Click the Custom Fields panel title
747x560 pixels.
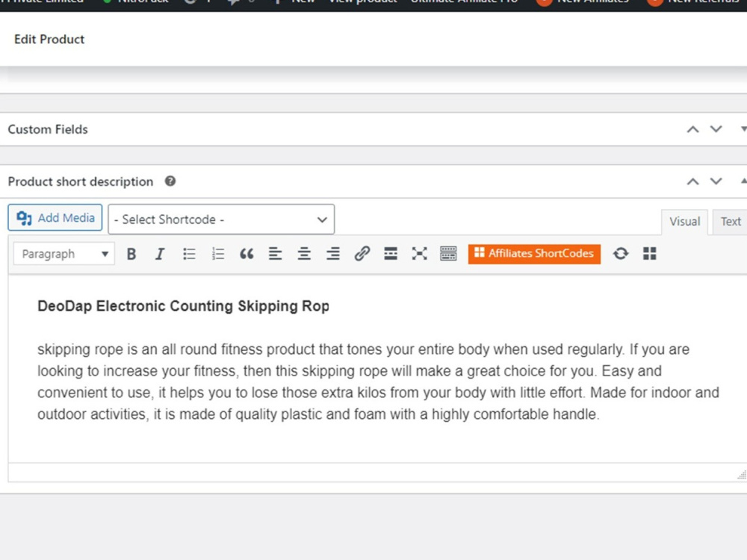tap(48, 129)
